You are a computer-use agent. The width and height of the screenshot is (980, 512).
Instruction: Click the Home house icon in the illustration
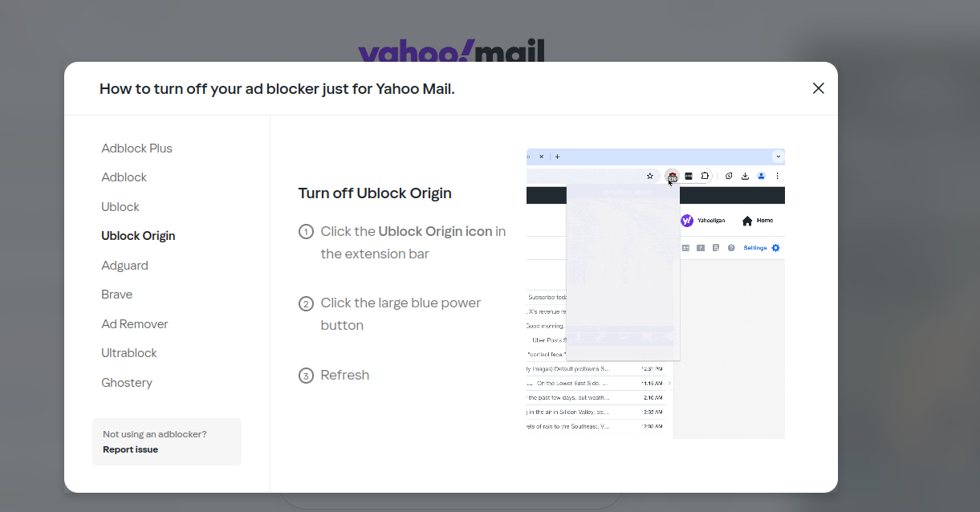pos(747,221)
